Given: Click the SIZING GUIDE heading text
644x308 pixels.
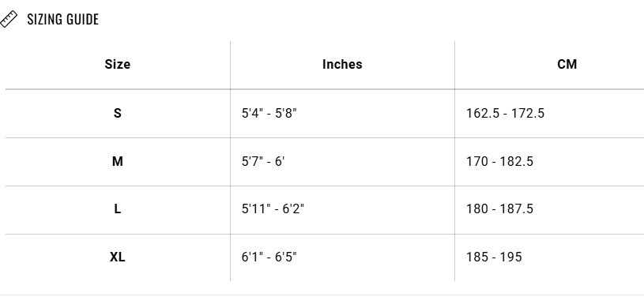Looking at the screenshot, I should coord(63,19).
